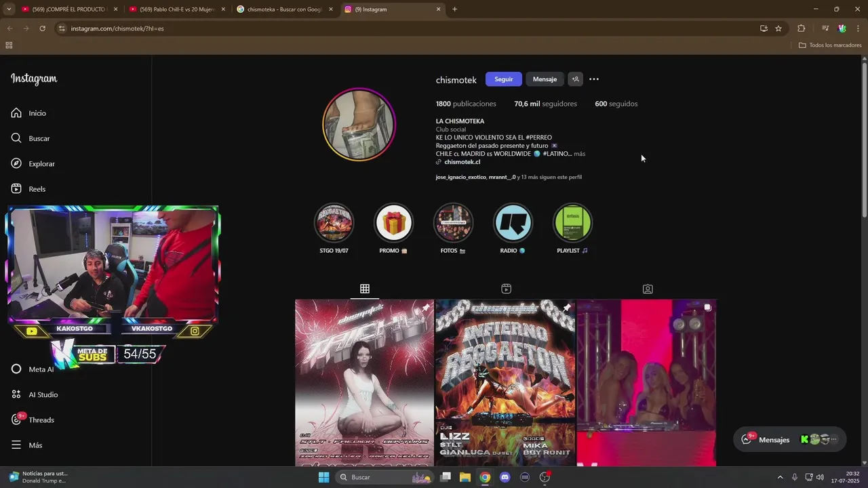Open 70,6 mil seguidores list
This screenshot has width=868, height=488.
pos(545,104)
